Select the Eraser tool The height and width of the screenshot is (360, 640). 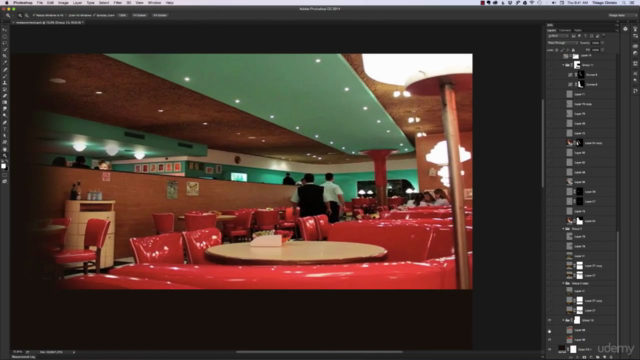[5, 96]
